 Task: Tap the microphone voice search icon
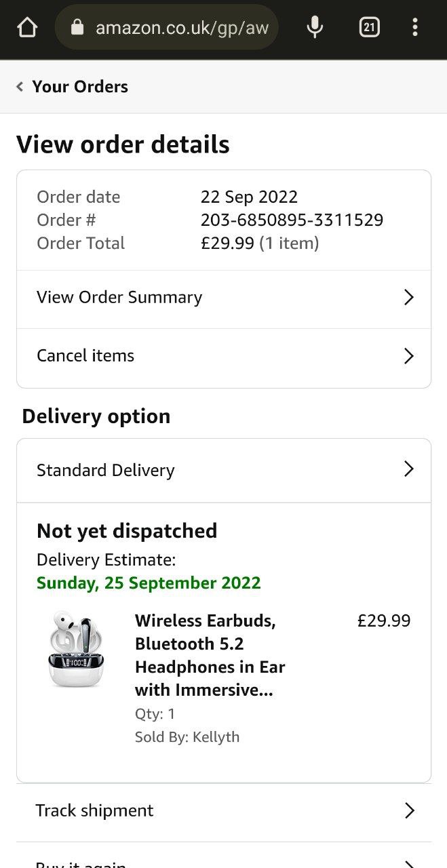pyautogui.click(x=315, y=28)
